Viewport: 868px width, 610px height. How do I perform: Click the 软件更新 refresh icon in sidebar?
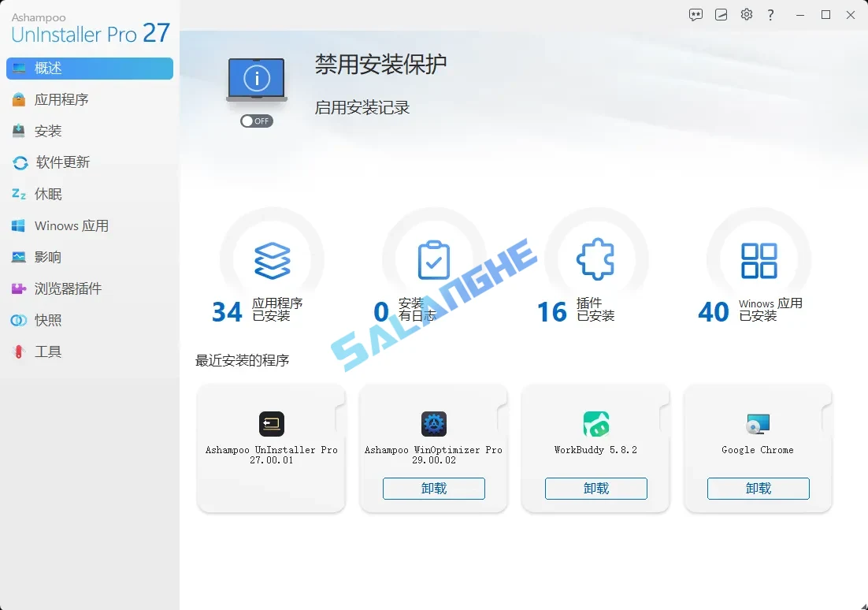point(20,163)
